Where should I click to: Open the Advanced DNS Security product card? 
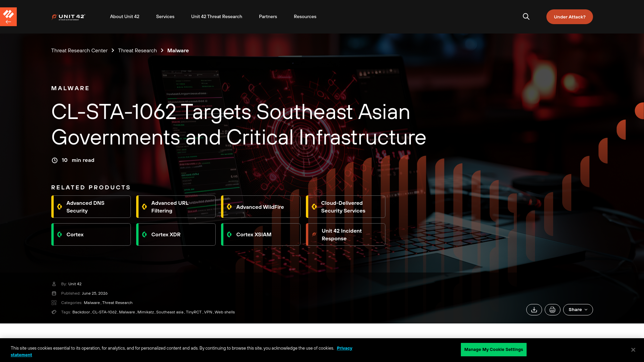tap(91, 207)
